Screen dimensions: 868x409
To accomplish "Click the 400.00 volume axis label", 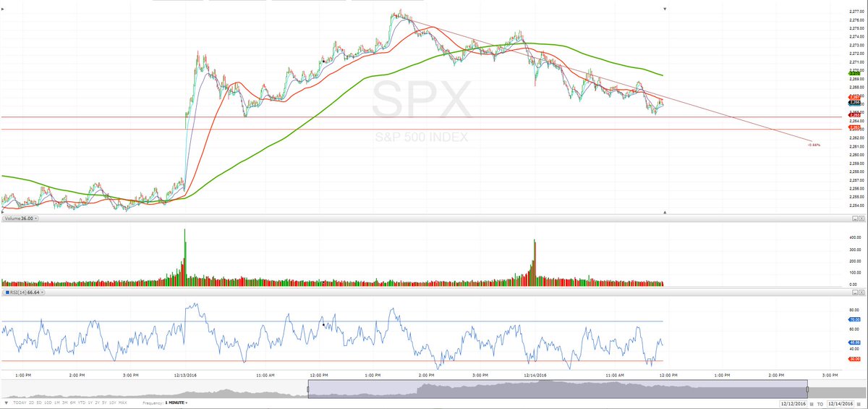I will click(x=856, y=237).
